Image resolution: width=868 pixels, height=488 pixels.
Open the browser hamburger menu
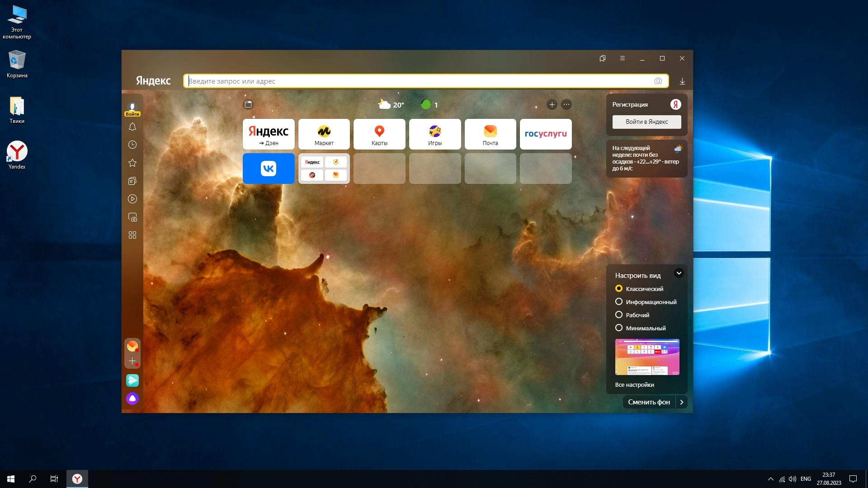(x=623, y=58)
